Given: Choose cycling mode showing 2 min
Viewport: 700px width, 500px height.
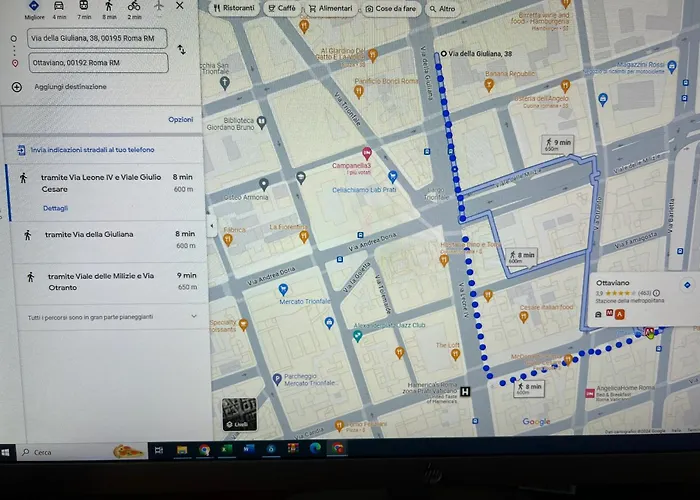Looking at the screenshot, I should (134, 10).
